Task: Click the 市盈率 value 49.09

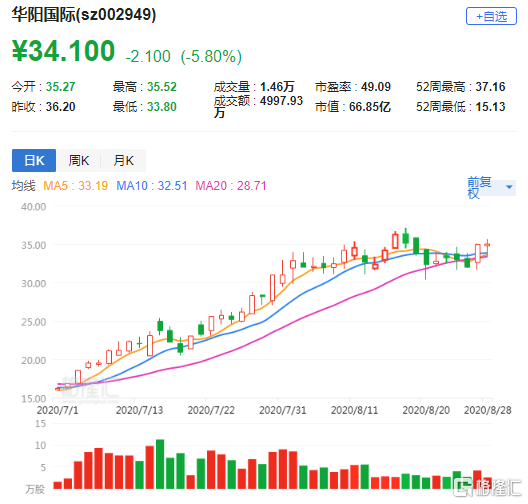Action: click(x=376, y=87)
